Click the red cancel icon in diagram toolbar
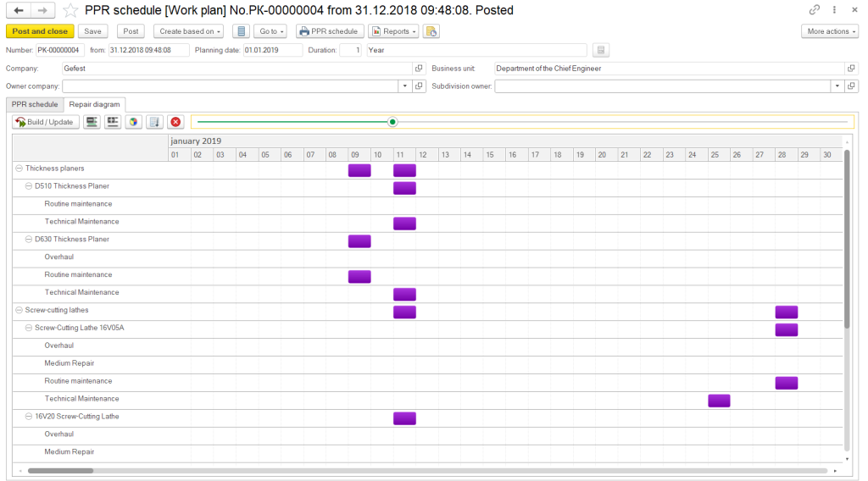Screen dimensions: 868x481 [175, 122]
